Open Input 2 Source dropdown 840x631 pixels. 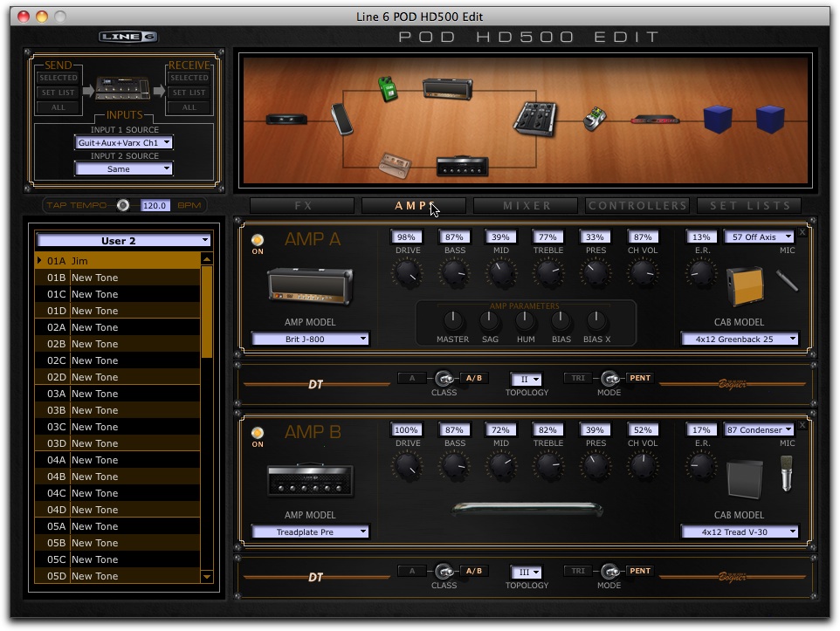124,168
